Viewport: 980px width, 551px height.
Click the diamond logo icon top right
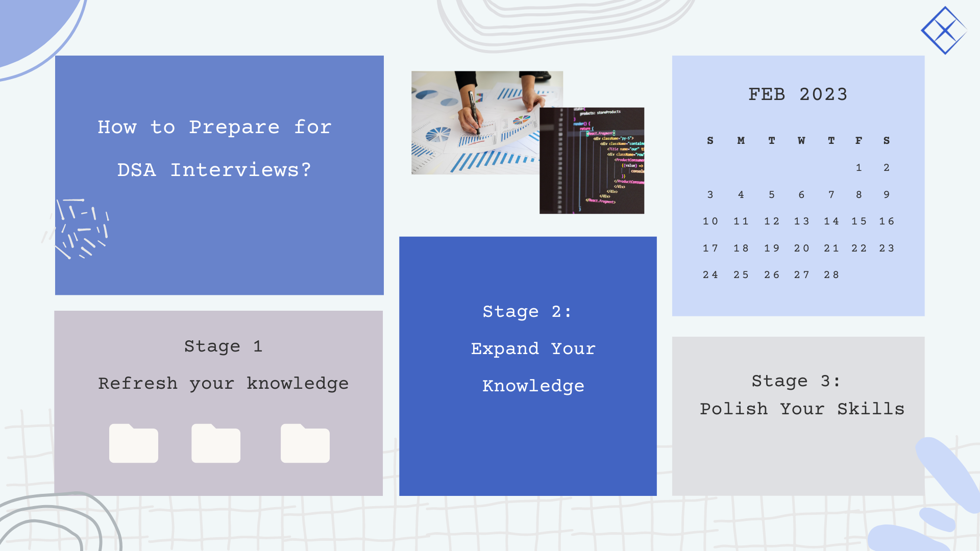point(945,30)
